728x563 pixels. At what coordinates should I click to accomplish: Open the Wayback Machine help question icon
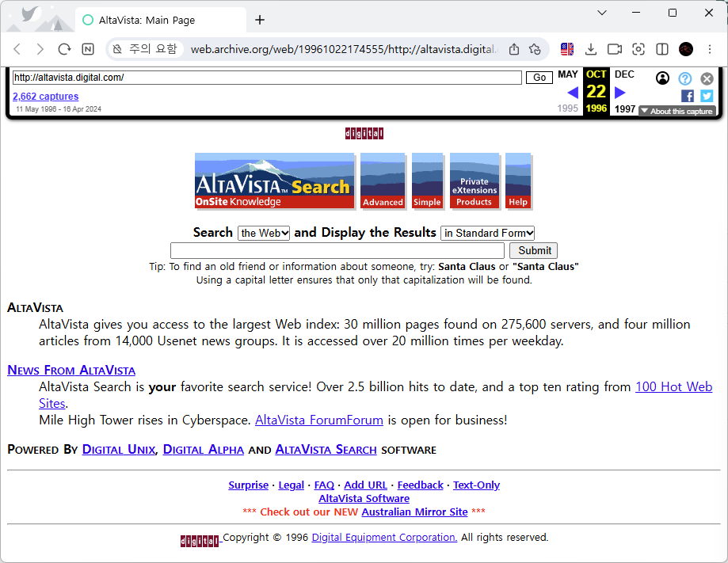pos(684,78)
